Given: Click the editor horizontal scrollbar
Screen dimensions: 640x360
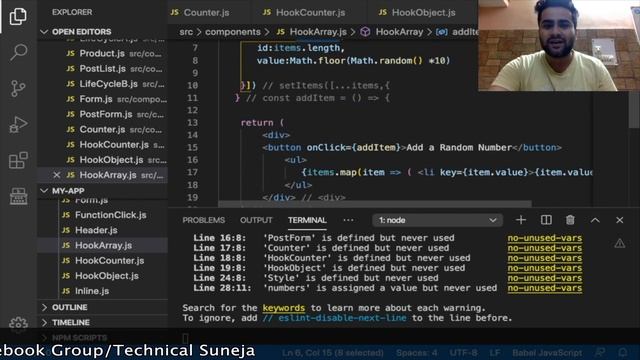Looking at the screenshot, I should click(x=375, y=204).
